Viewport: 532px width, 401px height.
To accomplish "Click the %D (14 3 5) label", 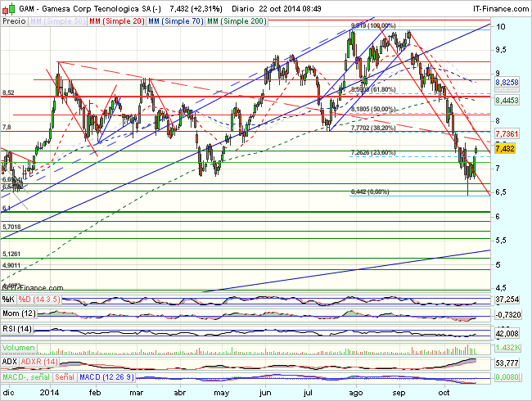I will (39, 300).
